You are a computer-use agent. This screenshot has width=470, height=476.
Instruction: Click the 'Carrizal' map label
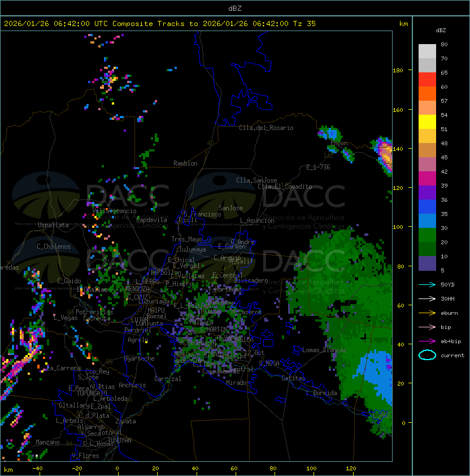(168, 379)
